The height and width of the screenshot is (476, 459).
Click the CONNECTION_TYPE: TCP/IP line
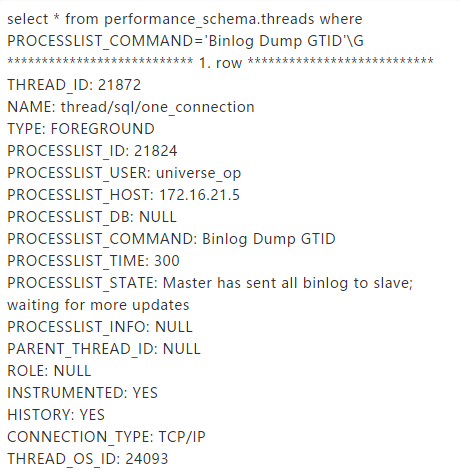click(106, 437)
